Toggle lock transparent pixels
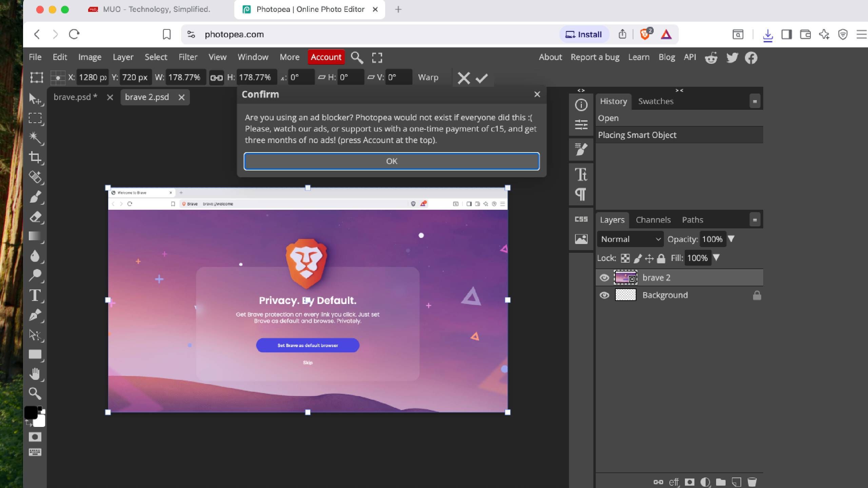868x488 pixels. tap(625, 258)
